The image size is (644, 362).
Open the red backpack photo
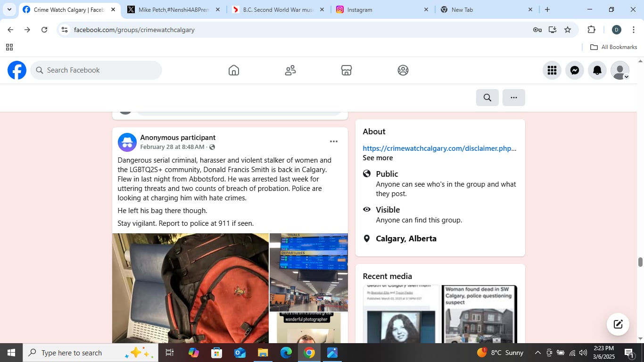point(190,288)
